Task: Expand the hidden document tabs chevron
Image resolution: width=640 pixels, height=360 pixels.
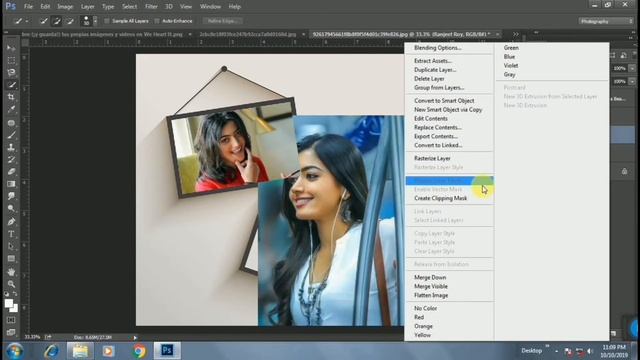Action: pos(516,34)
